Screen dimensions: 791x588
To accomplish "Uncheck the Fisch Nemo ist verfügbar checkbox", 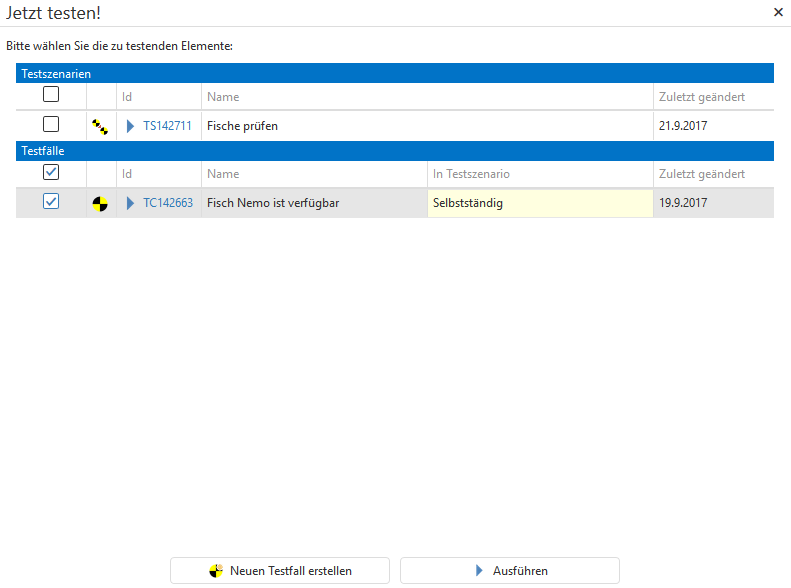I will pos(51,202).
